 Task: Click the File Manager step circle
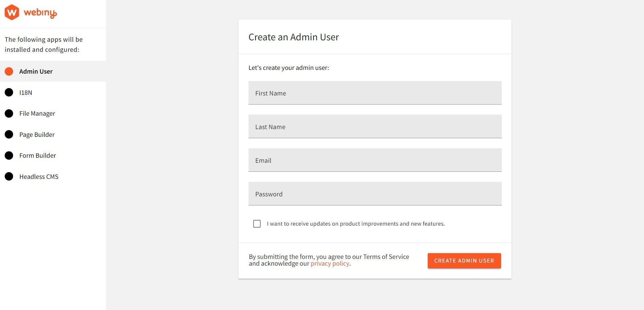click(x=9, y=113)
